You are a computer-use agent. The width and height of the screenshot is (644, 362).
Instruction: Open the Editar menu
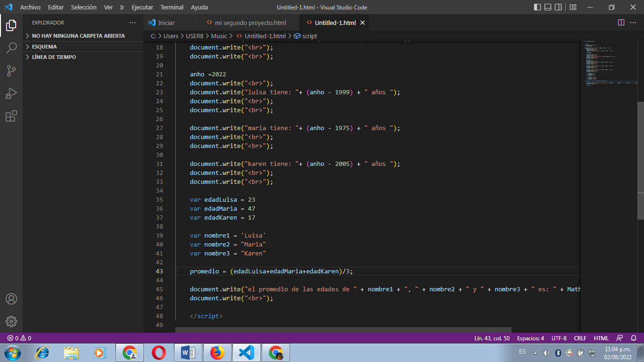click(x=56, y=7)
